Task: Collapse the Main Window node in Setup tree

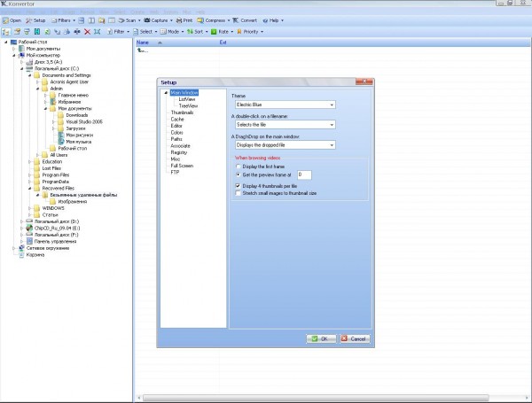Action: click(166, 92)
